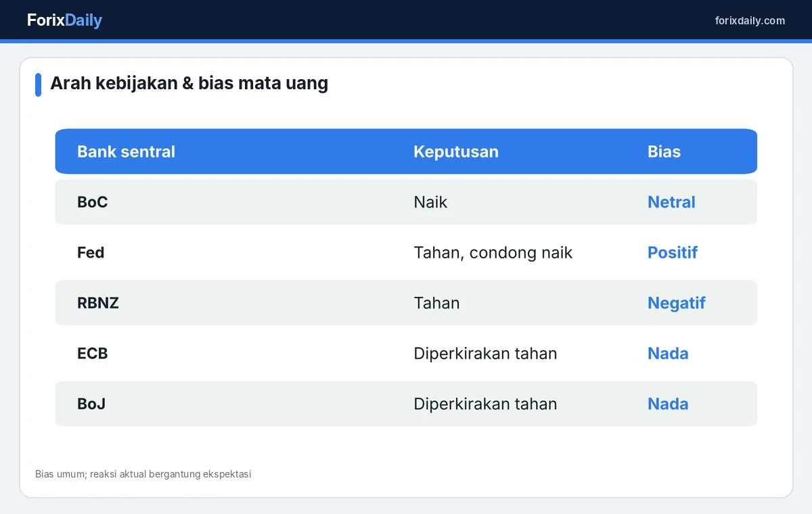Select the ECB bank cell
The height and width of the screenshot is (514, 812).
(93, 353)
